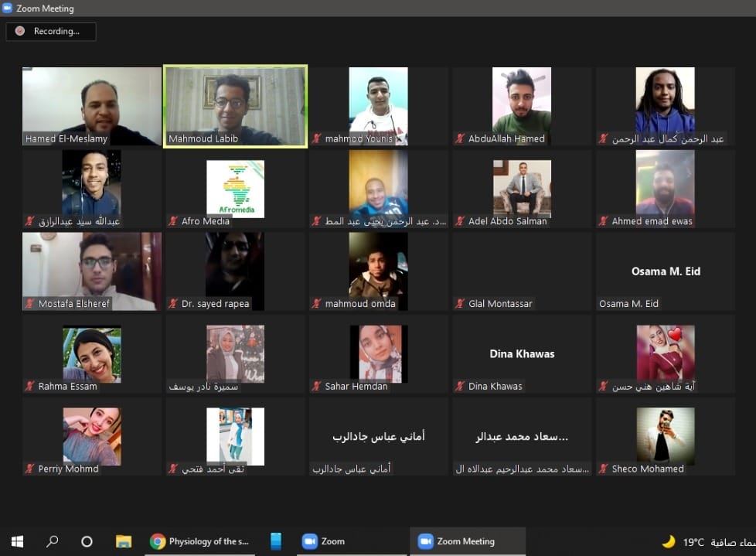Screen dimensions: 756x556
Task: Switch to the Zoom taskbar window
Action: (x=325, y=541)
